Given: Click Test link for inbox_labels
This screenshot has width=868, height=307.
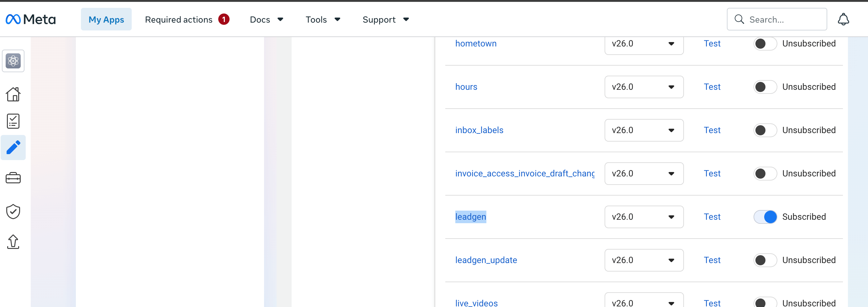Looking at the screenshot, I should coord(712,130).
